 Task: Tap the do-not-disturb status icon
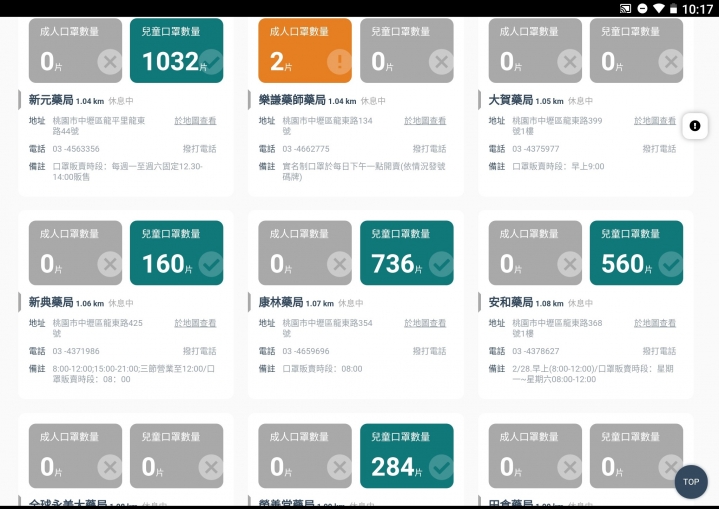(x=642, y=8)
